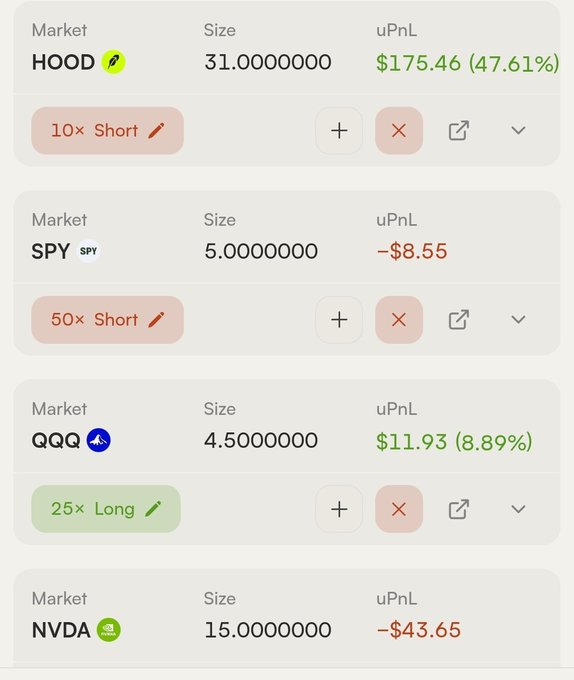Image resolution: width=574 pixels, height=680 pixels.
Task: Close the QQQ long position
Action: [399, 509]
